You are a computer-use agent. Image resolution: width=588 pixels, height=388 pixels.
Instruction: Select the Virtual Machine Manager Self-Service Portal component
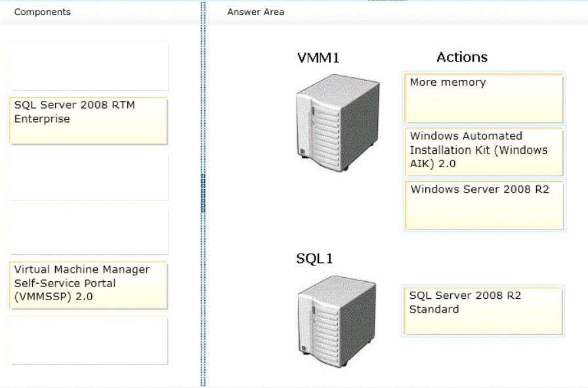(89, 285)
